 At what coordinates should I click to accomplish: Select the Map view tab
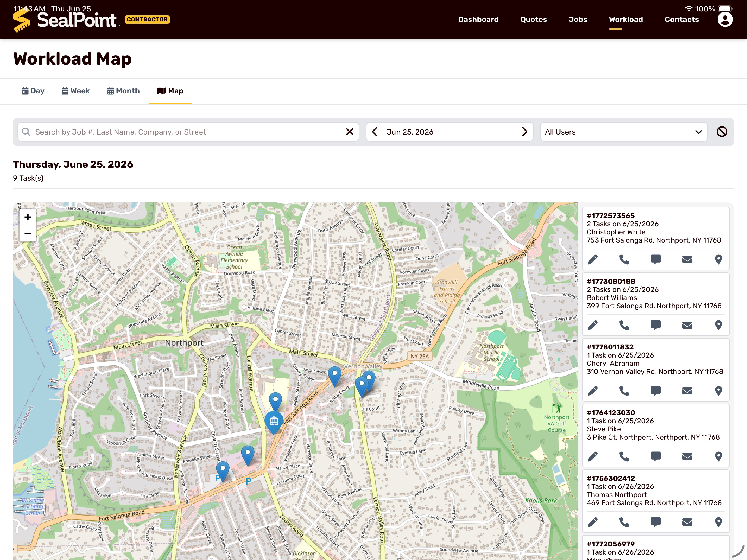170,91
